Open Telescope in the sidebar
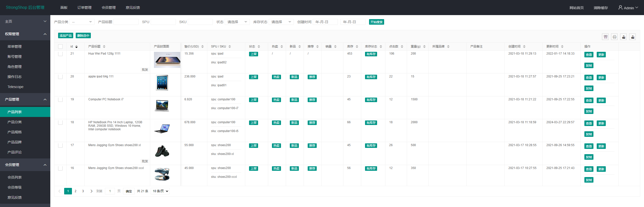 pos(25,87)
